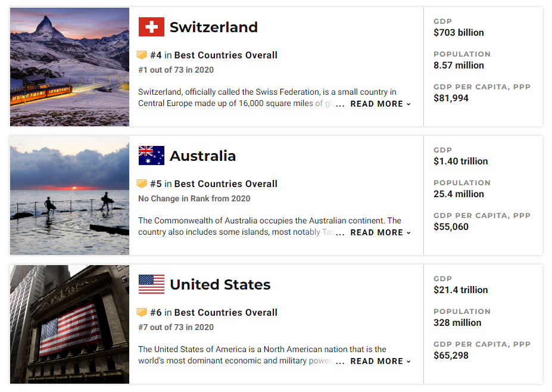
Task: Click the stock exchange flag building photo
Action: [x=70, y=324]
